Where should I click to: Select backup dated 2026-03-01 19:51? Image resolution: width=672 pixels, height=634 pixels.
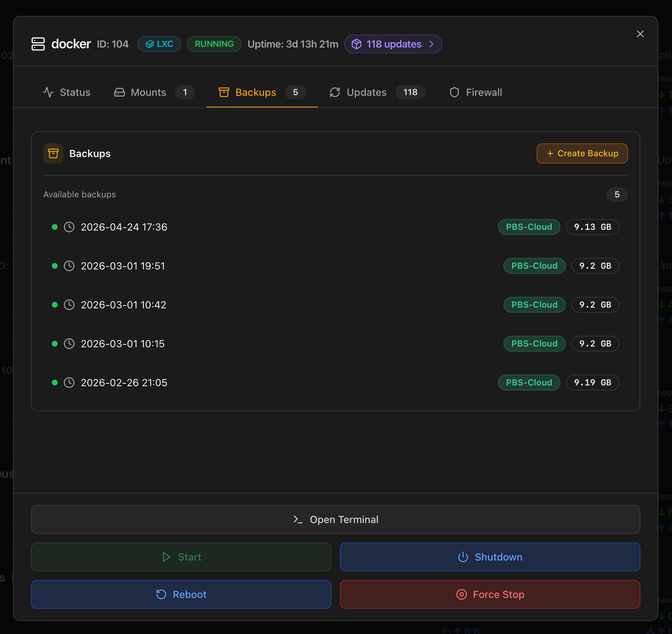point(336,266)
